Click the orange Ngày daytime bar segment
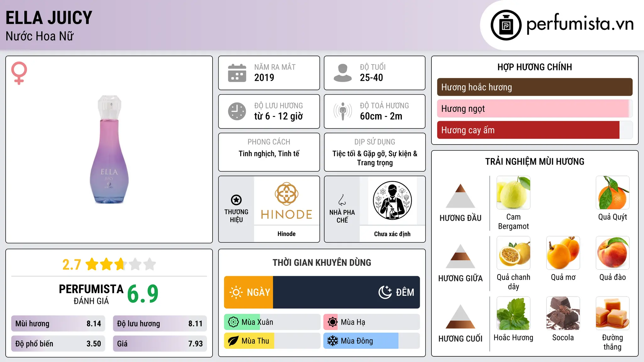The height and width of the screenshot is (362, 644). pos(248,292)
